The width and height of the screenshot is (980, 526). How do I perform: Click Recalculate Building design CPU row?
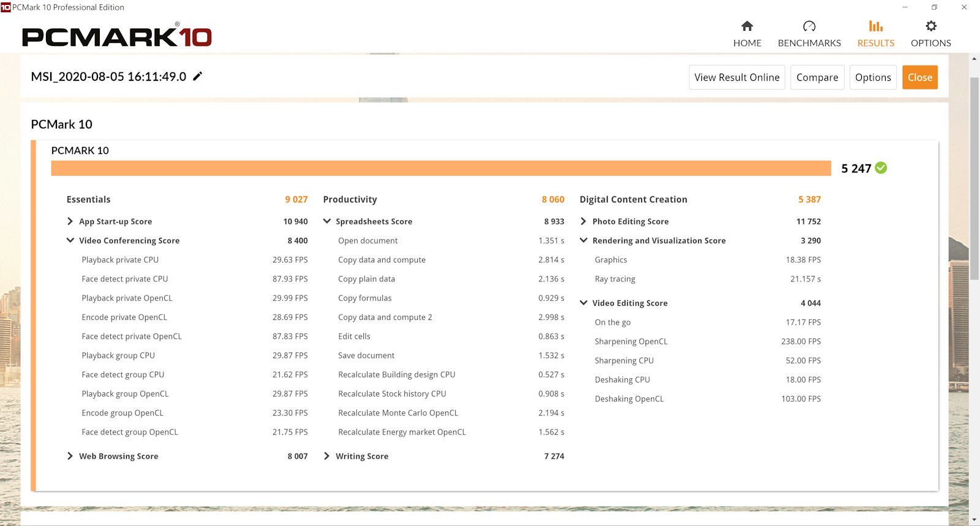click(x=451, y=375)
